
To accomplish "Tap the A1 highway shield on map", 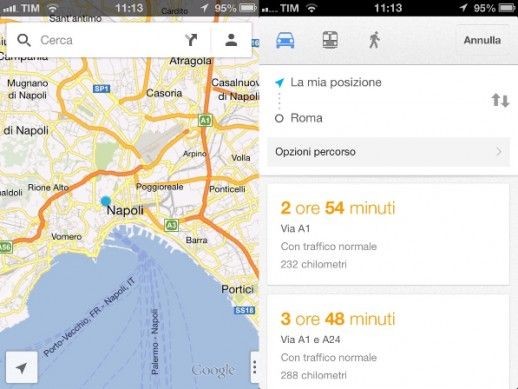I will click(205, 120).
